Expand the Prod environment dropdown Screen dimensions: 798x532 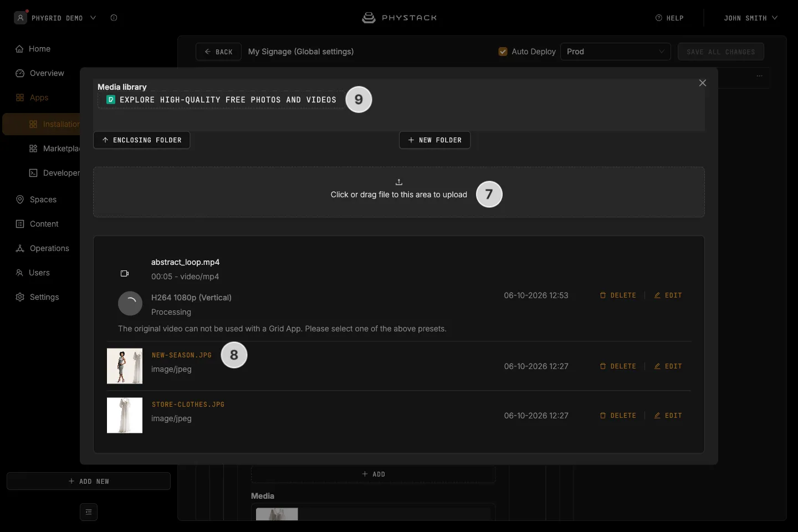click(x=616, y=52)
